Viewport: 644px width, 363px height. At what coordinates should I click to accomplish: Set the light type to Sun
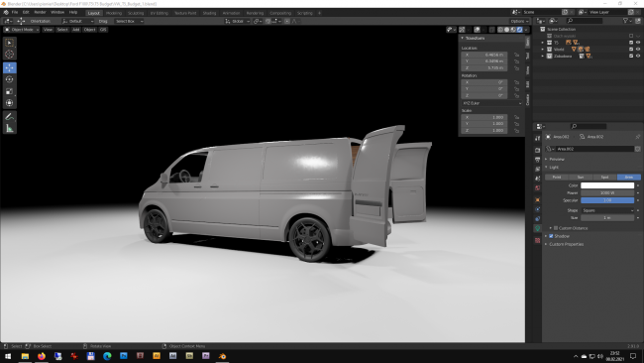(581, 178)
